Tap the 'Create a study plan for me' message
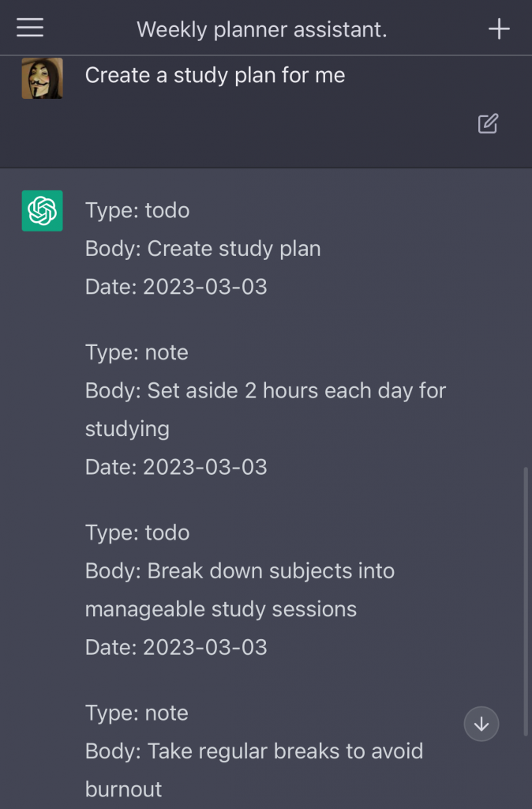The image size is (532, 809). point(215,75)
